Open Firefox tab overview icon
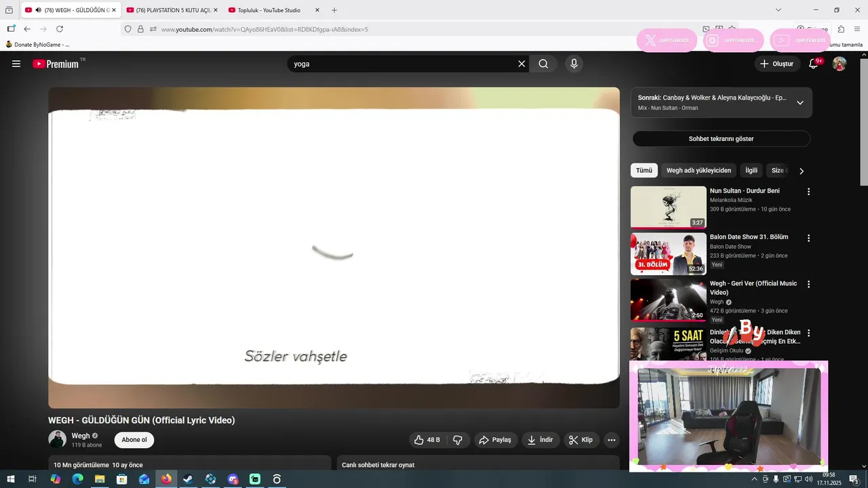868x488 pixels. (9, 10)
